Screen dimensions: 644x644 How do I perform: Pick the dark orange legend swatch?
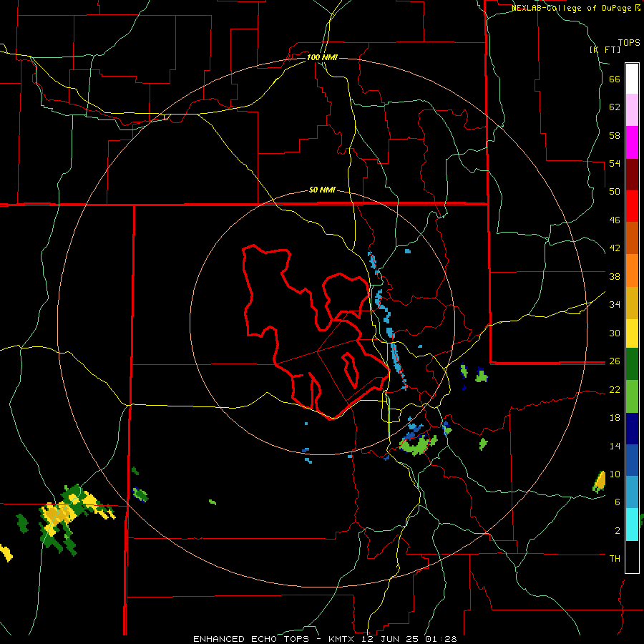(x=632, y=238)
